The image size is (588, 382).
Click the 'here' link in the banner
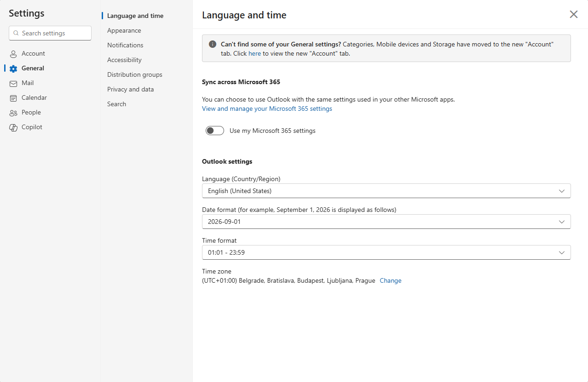tap(254, 53)
